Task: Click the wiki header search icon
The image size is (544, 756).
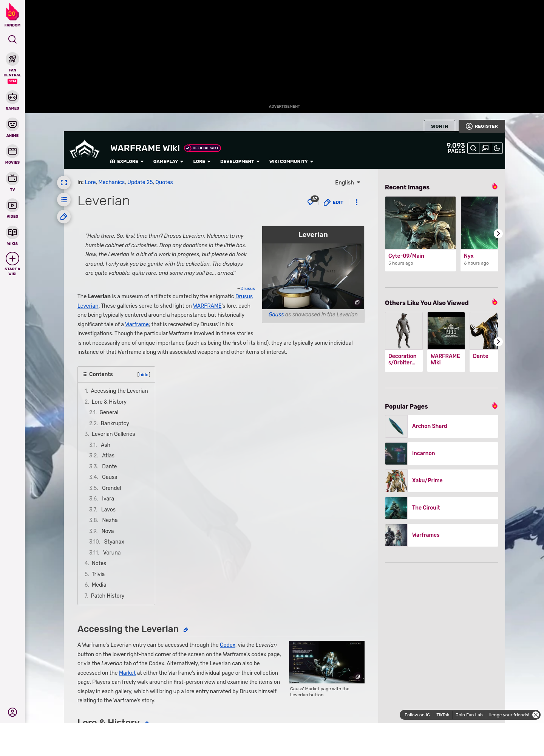Action: click(473, 148)
